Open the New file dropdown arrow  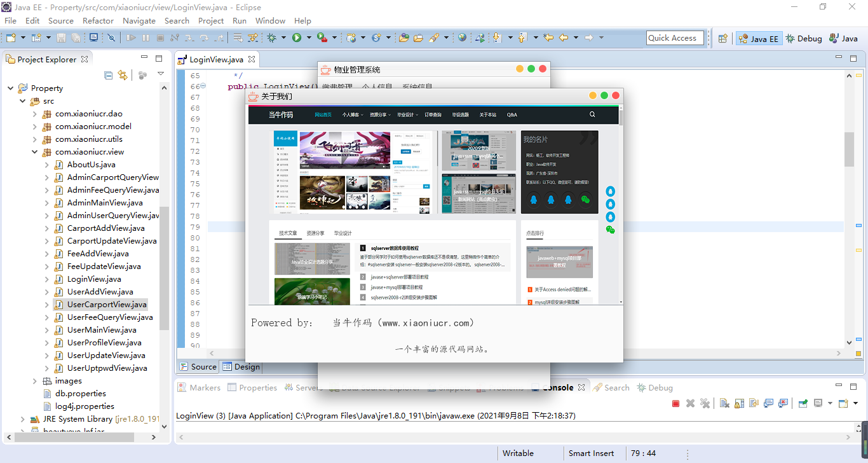[x=23, y=38]
